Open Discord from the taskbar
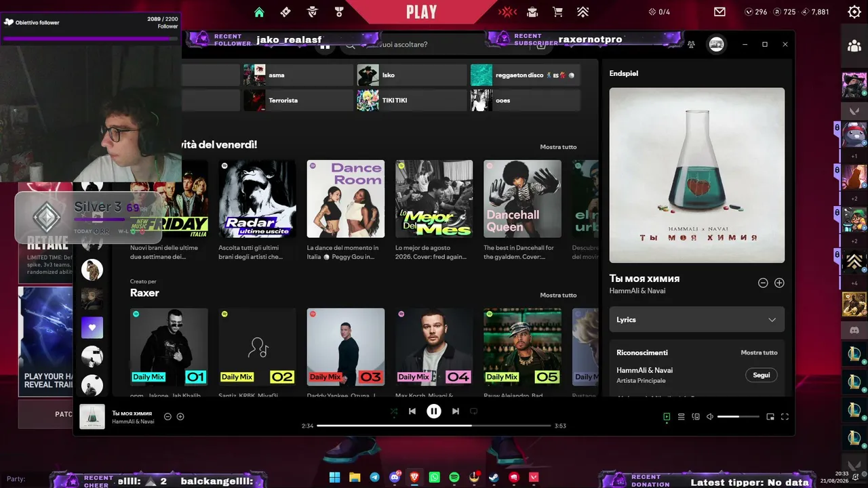Image resolution: width=868 pixels, height=488 pixels. 395,477
